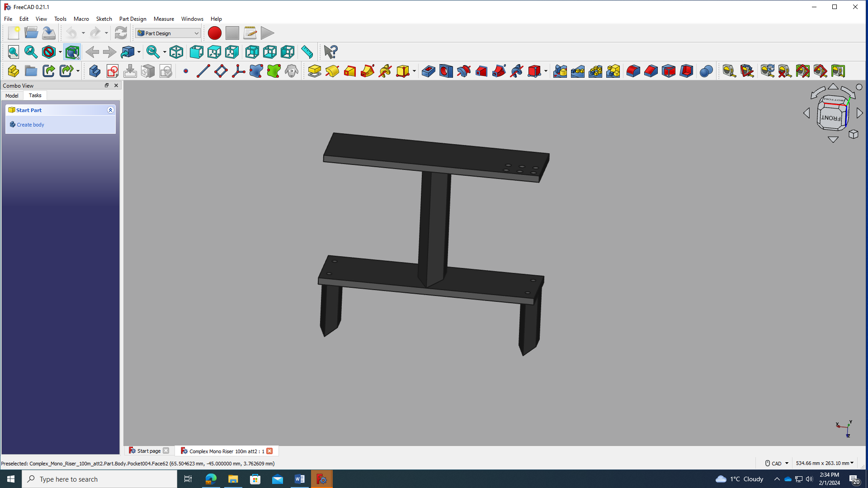Switch to the Model tab
The image size is (868, 488).
[x=12, y=95]
